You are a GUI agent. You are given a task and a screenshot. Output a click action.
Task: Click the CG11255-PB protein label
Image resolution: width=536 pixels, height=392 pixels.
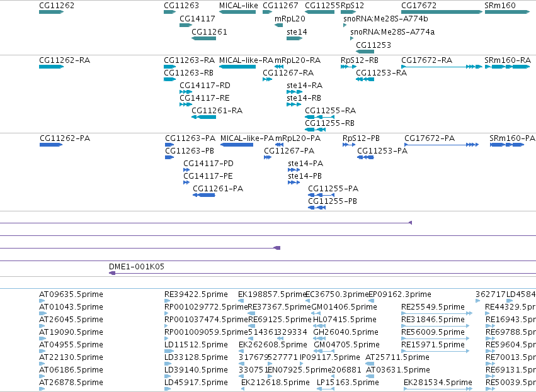333,202
